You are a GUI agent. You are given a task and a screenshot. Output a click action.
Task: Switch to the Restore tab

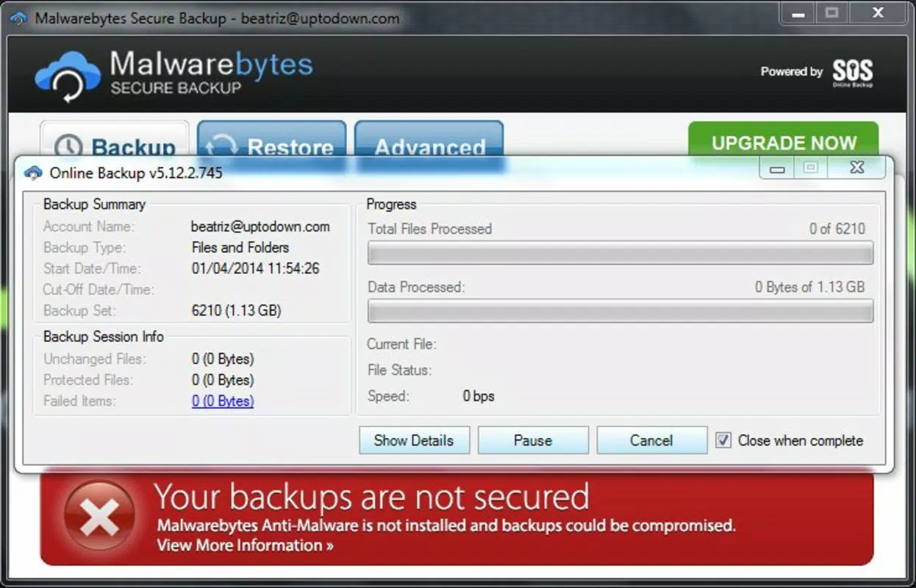(x=271, y=139)
